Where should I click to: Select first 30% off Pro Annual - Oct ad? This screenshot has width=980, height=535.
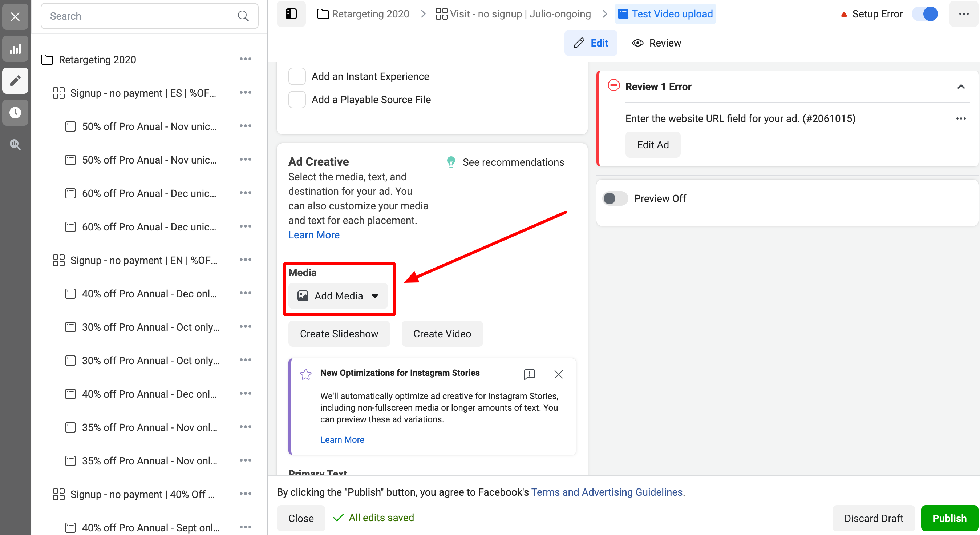pos(151,327)
